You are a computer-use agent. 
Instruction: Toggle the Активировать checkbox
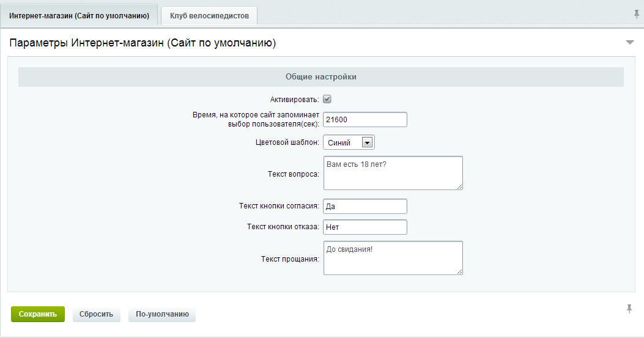click(327, 99)
